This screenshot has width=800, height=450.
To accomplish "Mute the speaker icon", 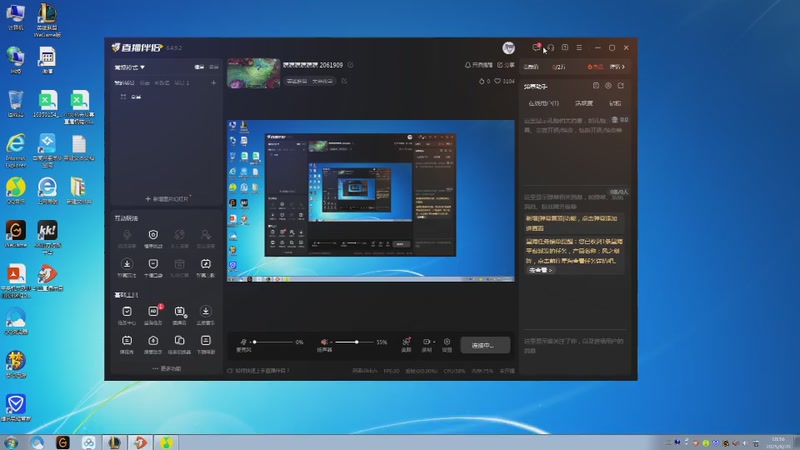I will 324,341.
